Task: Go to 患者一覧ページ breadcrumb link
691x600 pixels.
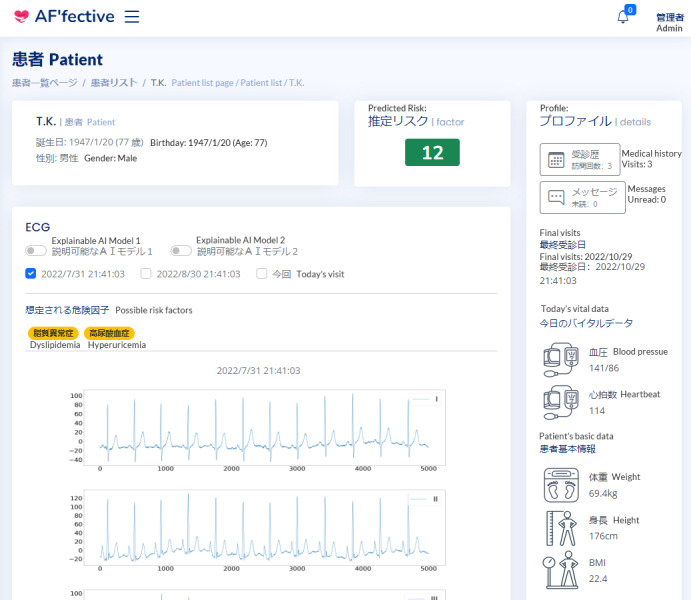Action: click(x=45, y=83)
